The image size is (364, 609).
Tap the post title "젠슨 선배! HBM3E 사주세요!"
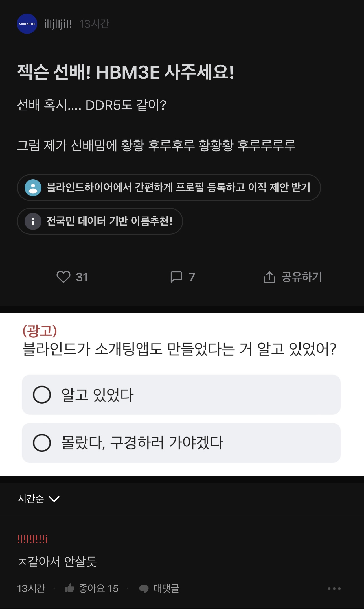(126, 72)
